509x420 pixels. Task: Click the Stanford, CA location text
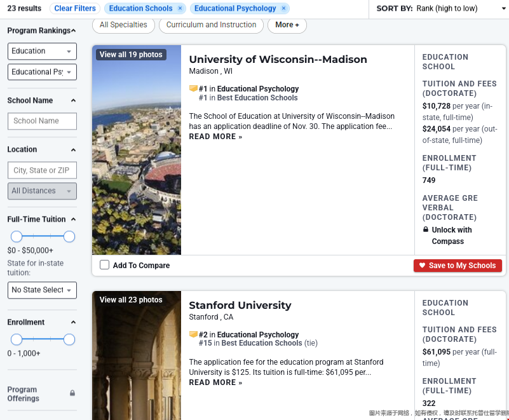211,317
